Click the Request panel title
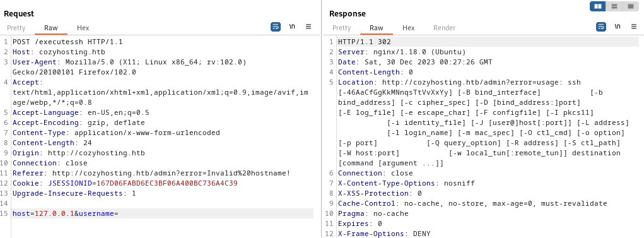The image size is (644, 238). (x=19, y=13)
